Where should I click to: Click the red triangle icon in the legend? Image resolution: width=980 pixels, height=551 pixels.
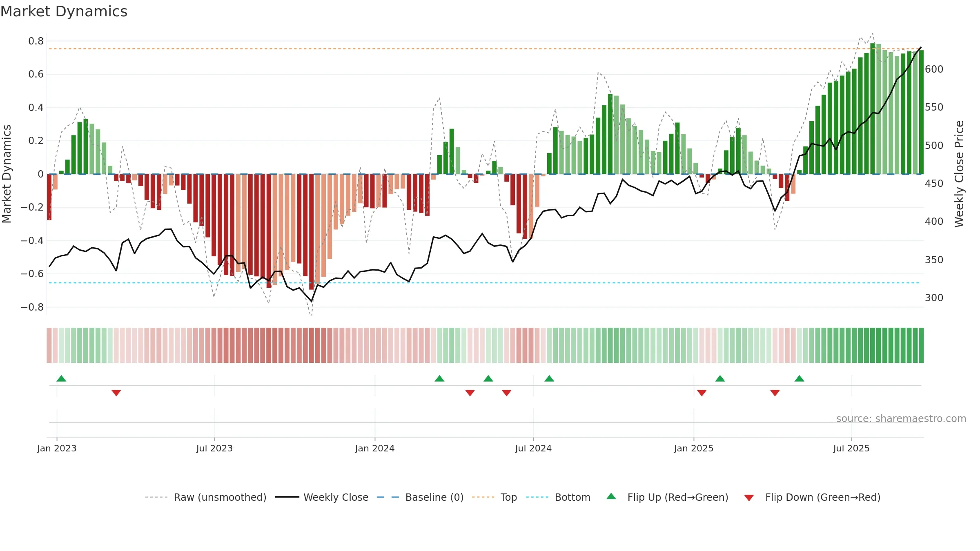[x=749, y=498]
